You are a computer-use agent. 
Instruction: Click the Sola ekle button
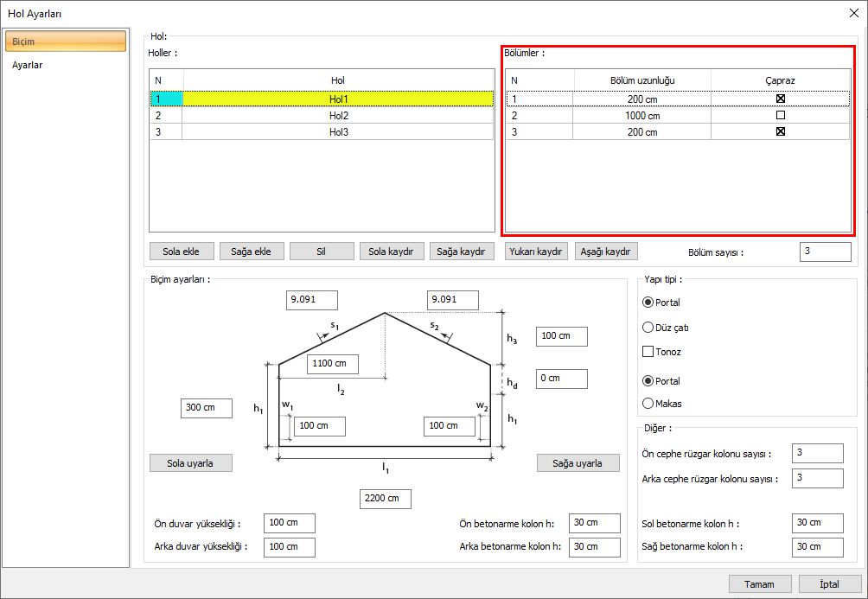click(182, 252)
